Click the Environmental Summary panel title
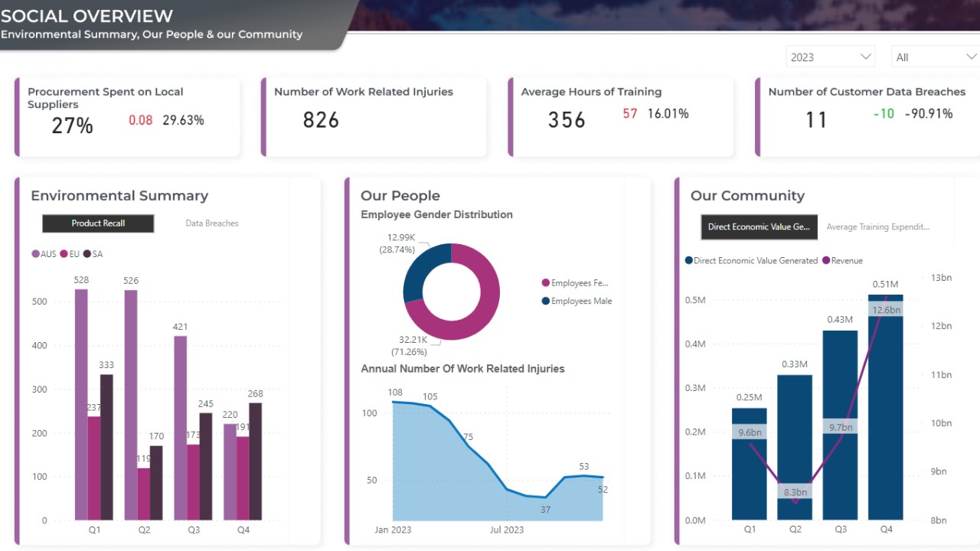The width and height of the screenshot is (980, 551). (x=119, y=195)
